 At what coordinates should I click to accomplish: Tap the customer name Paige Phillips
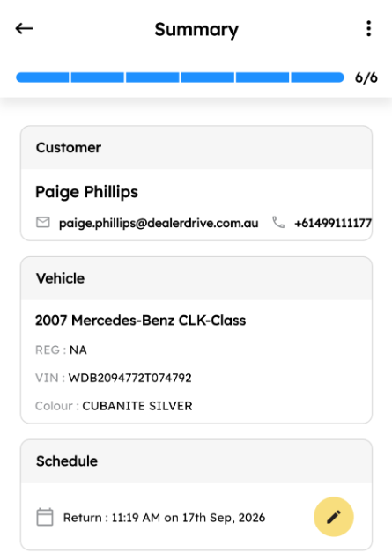click(86, 192)
